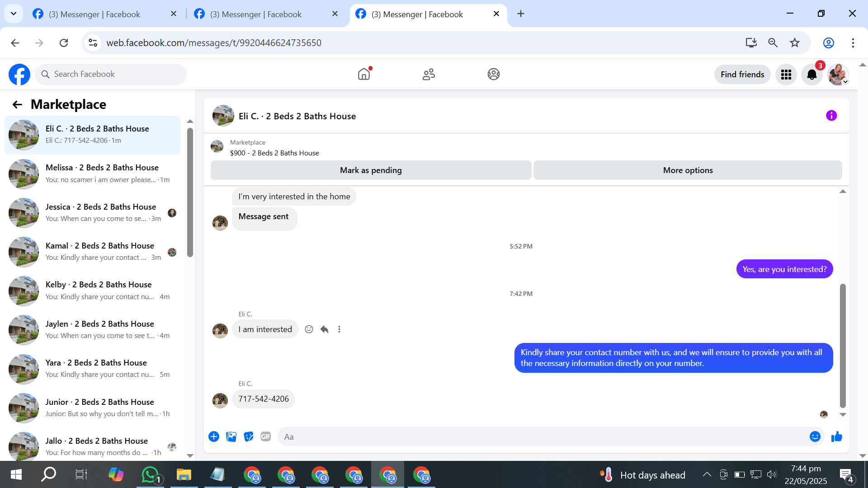Open Jessica's 2 Beds 2 Baths House chat

click(x=92, y=213)
